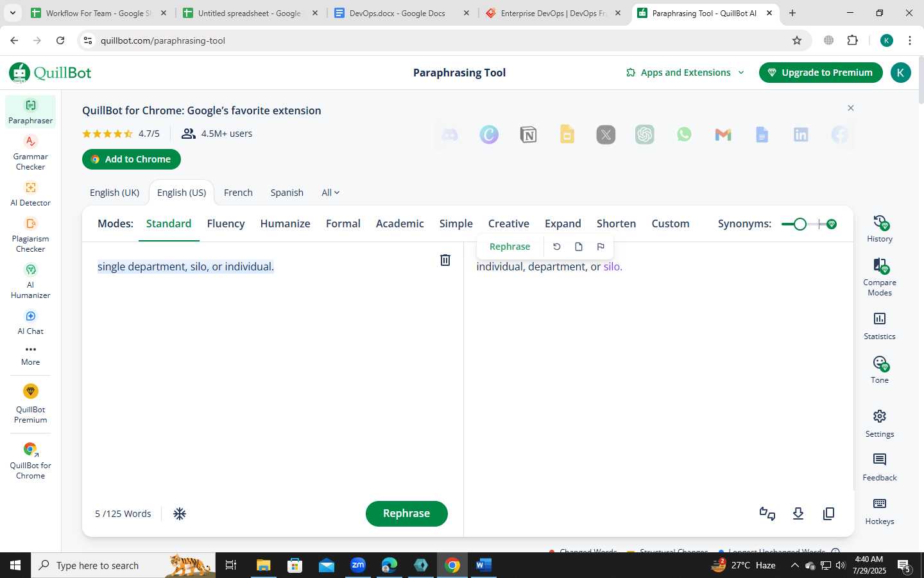Open Feedback panel
The height and width of the screenshot is (578, 924).
(x=880, y=467)
